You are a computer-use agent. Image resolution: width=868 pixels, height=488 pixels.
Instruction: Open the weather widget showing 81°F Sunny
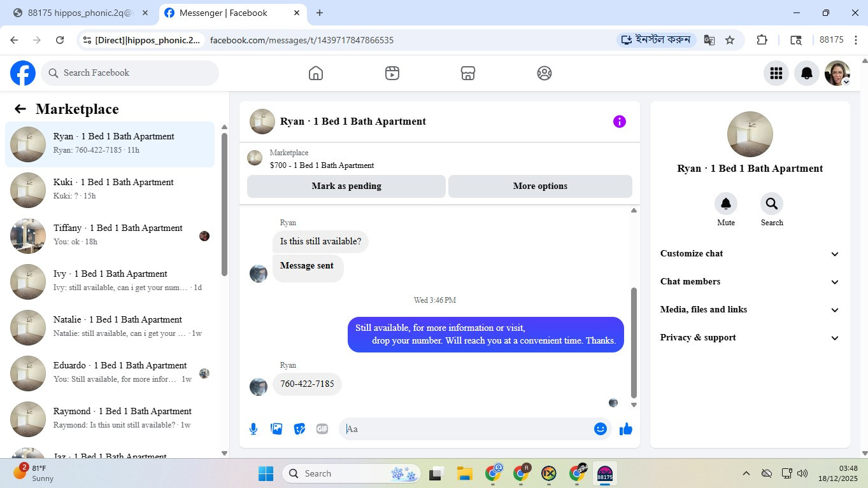pos(33,473)
